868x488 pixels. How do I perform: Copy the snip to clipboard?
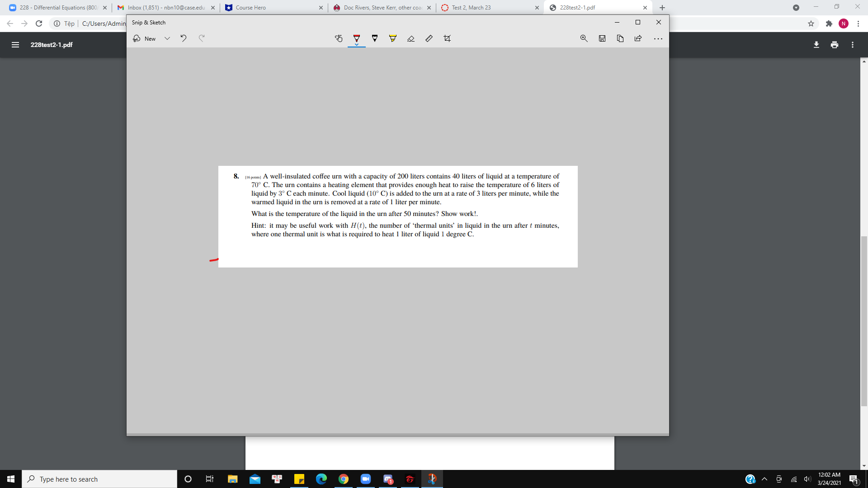(x=620, y=38)
